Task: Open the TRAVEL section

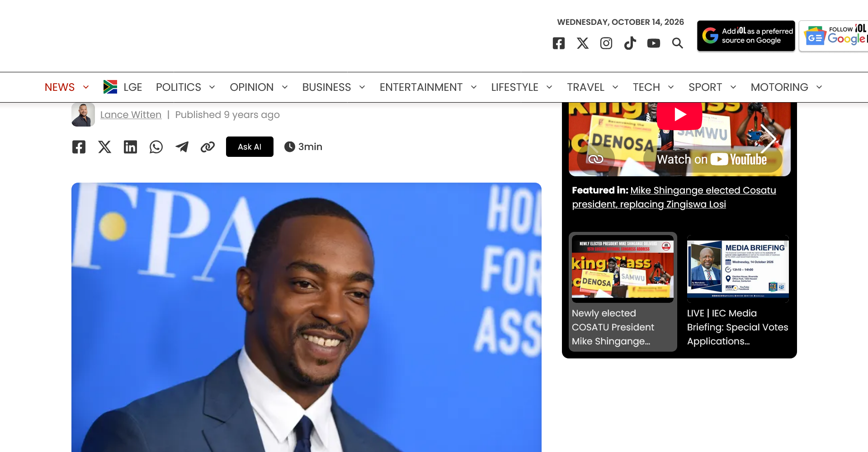Action: pos(585,87)
